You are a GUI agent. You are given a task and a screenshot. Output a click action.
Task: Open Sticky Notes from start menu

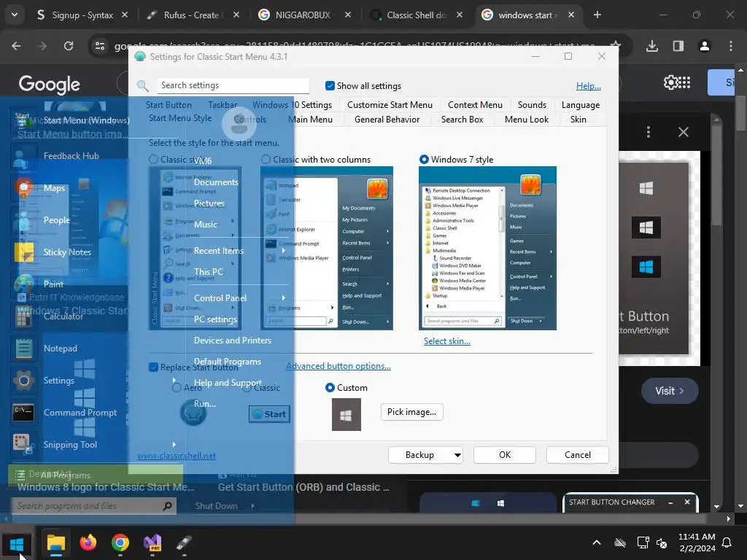click(x=69, y=252)
